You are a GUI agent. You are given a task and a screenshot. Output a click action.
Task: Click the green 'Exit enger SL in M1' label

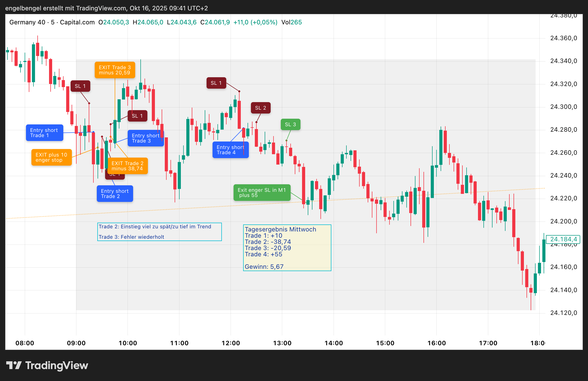(262, 193)
